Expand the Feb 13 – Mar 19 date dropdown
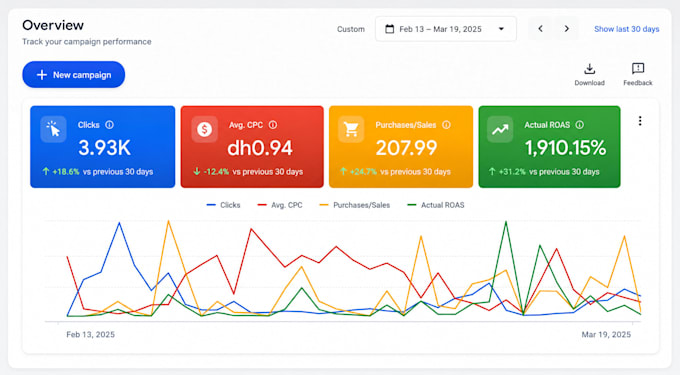 [446, 29]
